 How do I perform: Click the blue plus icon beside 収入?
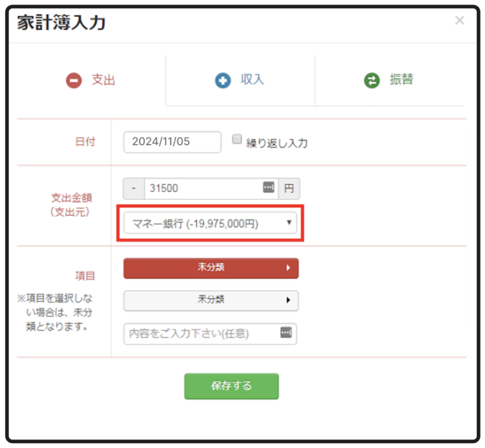[223, 81]
